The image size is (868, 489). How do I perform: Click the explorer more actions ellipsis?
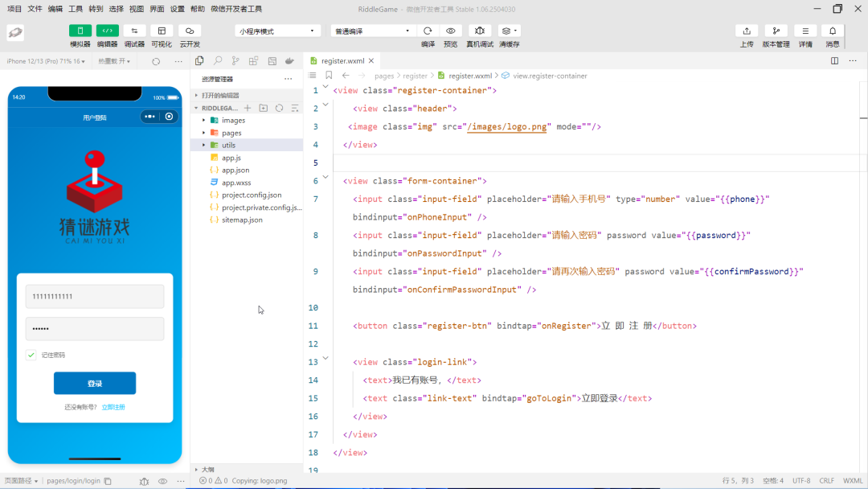(289, 79)
